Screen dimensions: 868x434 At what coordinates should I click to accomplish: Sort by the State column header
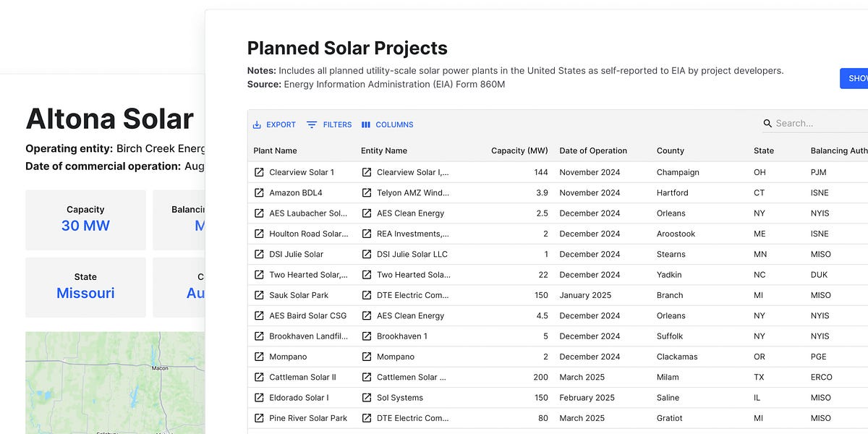763,150
